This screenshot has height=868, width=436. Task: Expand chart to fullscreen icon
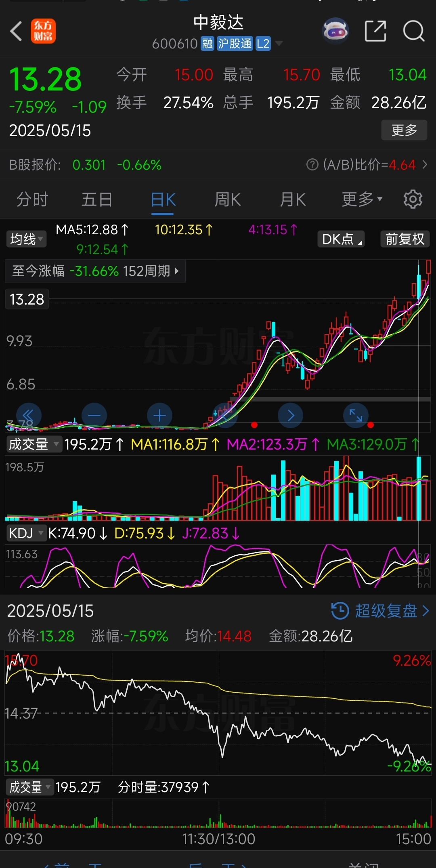pyautogui.click(x=356, y=415)
